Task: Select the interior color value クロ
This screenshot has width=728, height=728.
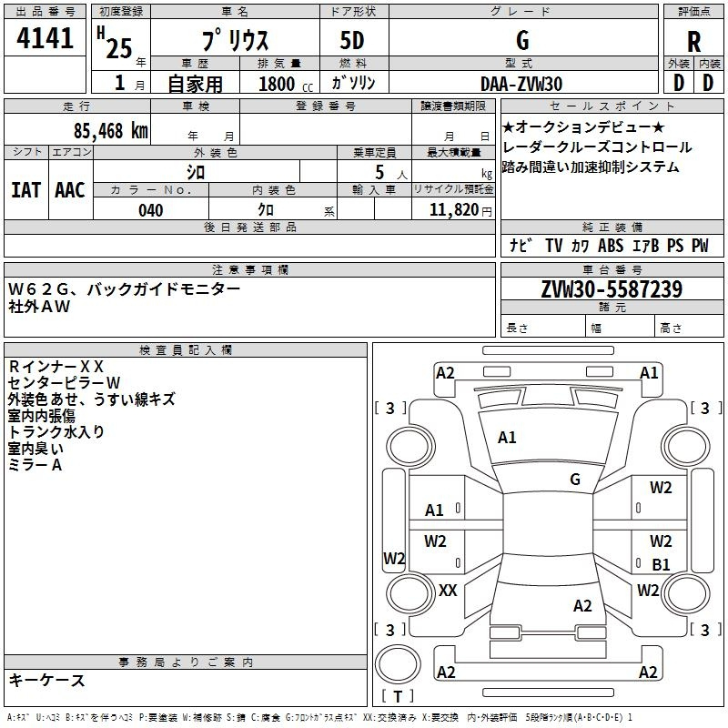Action: [x=266, y=210]
